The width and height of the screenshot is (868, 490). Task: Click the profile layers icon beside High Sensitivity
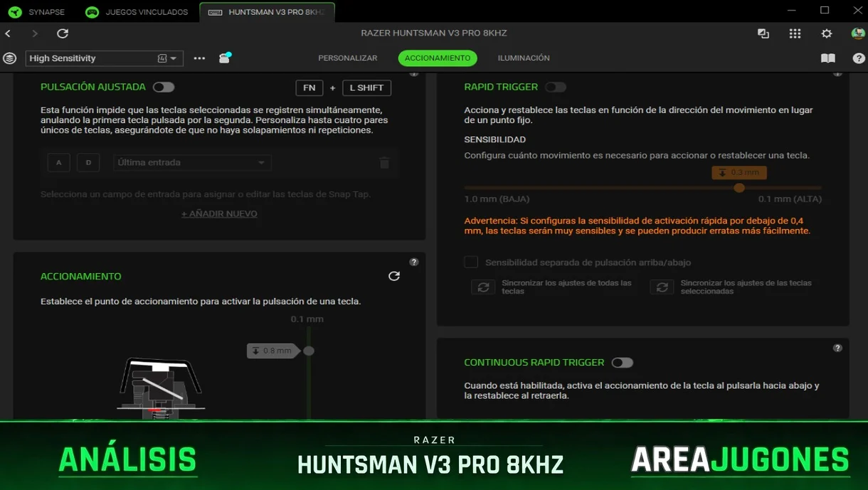point(9,58)
